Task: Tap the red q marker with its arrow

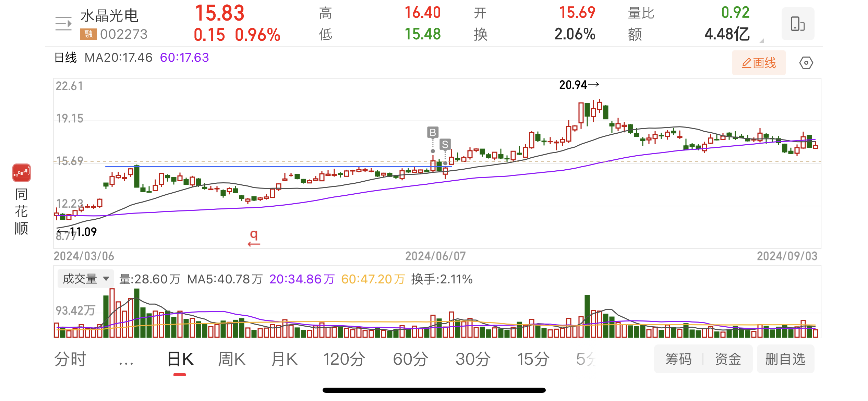Action: click(254, 238)
